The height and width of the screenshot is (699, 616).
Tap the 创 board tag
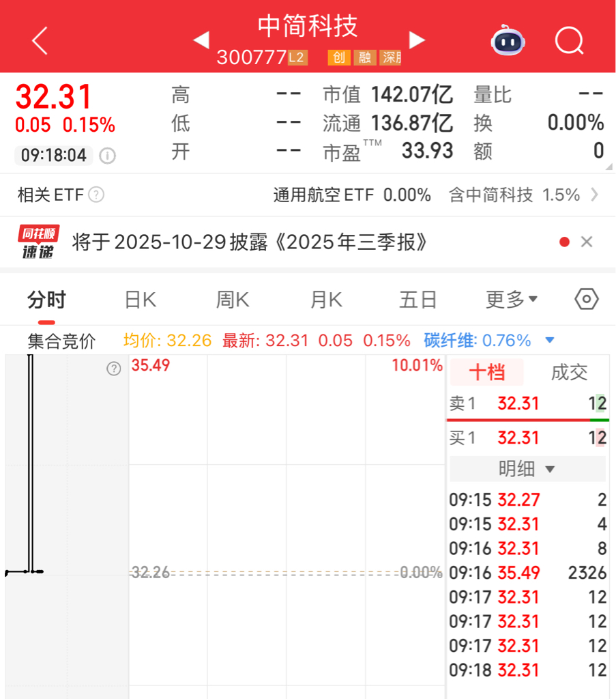pyautogui.click(x=339, y=57)
